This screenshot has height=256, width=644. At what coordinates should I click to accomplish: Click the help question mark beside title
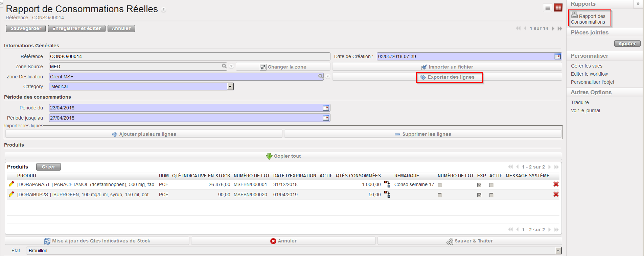pyautogui.click(x=163, y=10)
